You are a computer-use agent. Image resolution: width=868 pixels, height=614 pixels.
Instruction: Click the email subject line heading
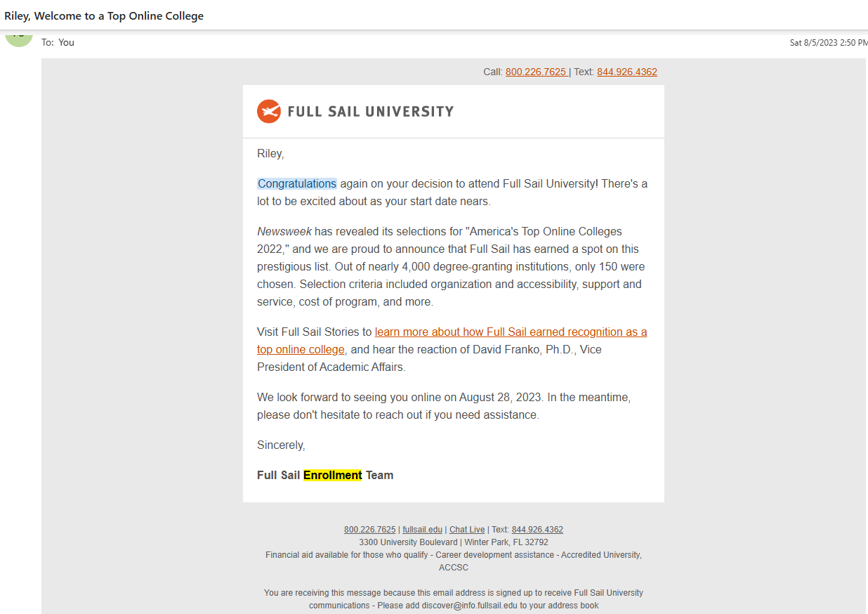pyautogui.click(x=104, y=15)
